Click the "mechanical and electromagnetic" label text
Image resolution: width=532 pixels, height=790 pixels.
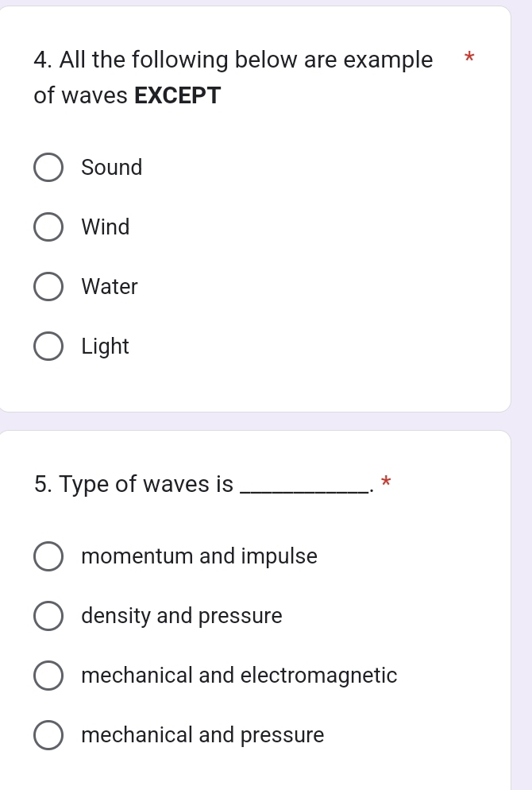point(239,676)
